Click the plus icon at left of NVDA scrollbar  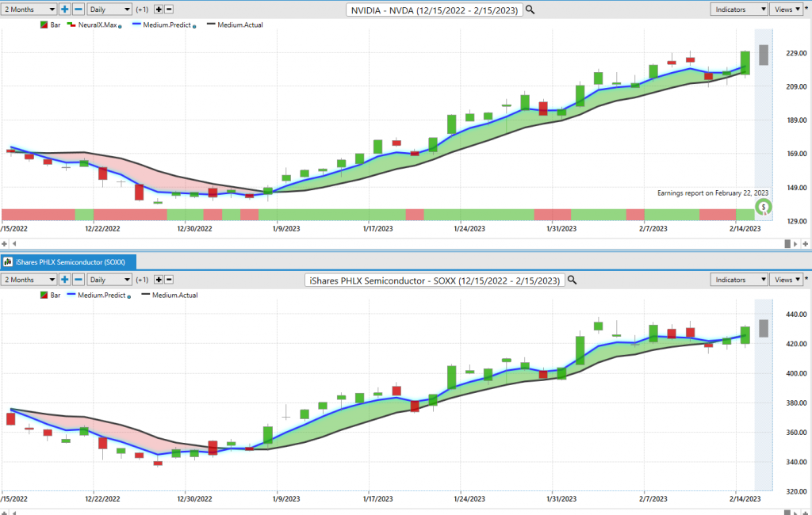pos(4,244)
